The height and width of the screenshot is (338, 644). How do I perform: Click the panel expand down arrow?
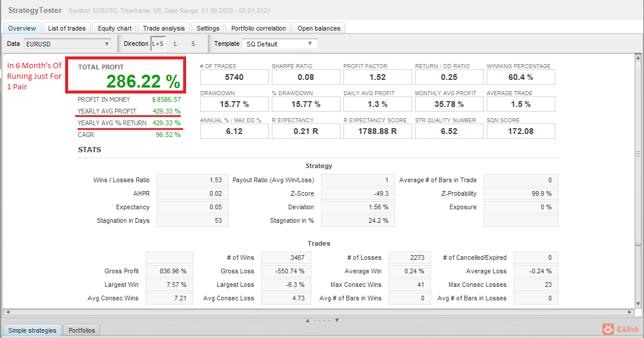[337, 320]
